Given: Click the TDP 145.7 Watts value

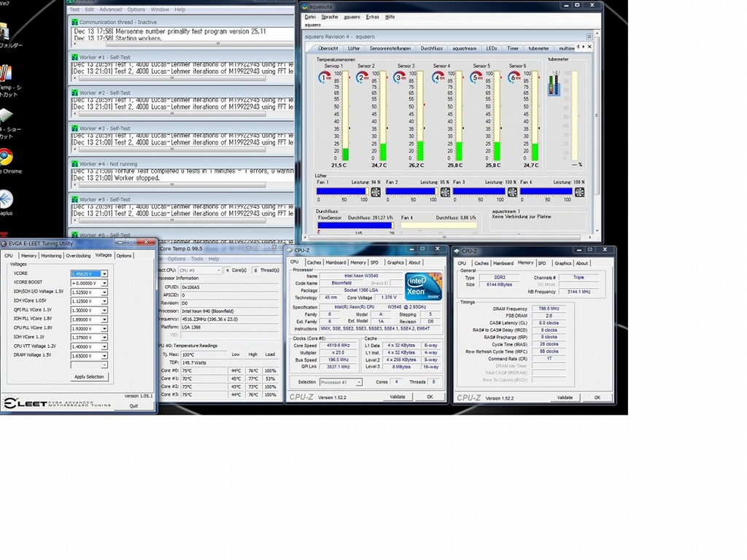Looking at the screenshot, I should point(193,362).
